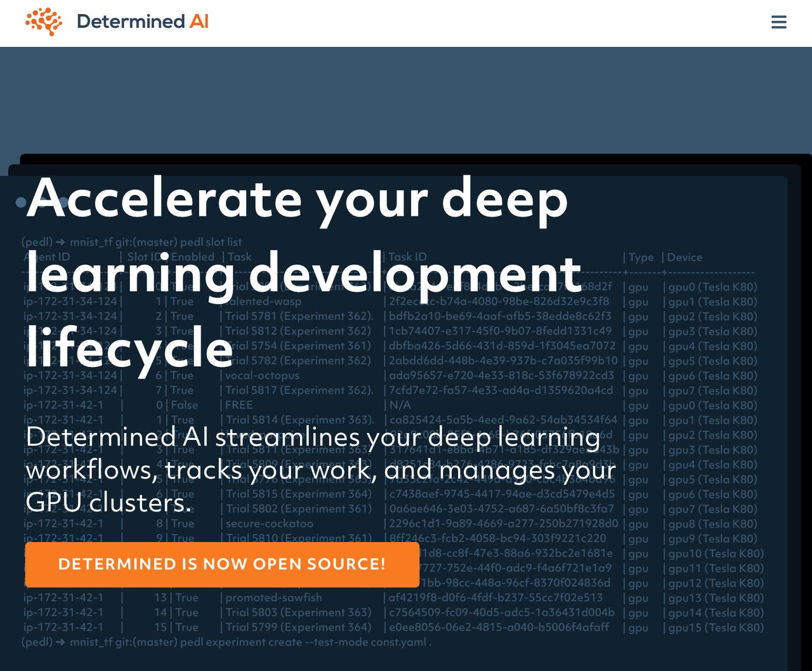
Task: Click the Determined Is Now Open Source button
Action: [222, 564]
